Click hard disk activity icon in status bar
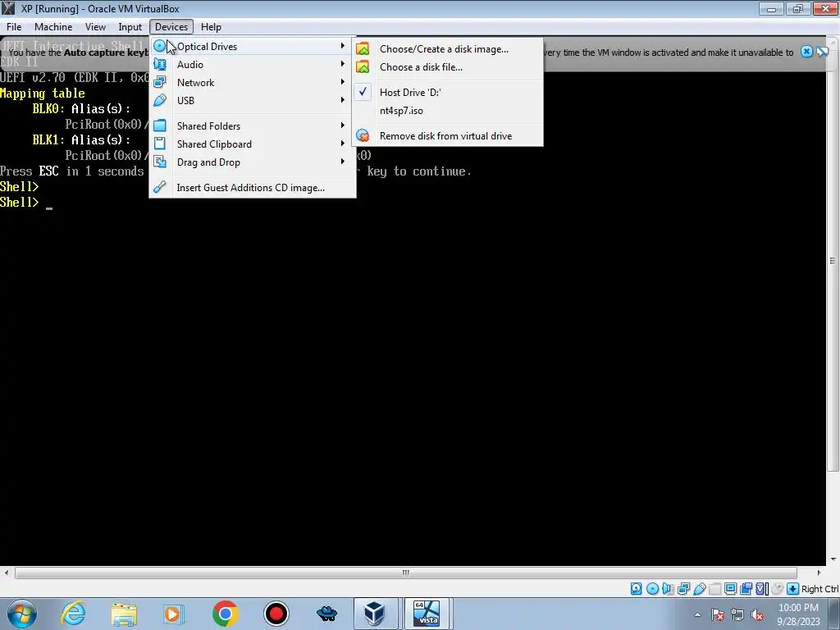 636,589
